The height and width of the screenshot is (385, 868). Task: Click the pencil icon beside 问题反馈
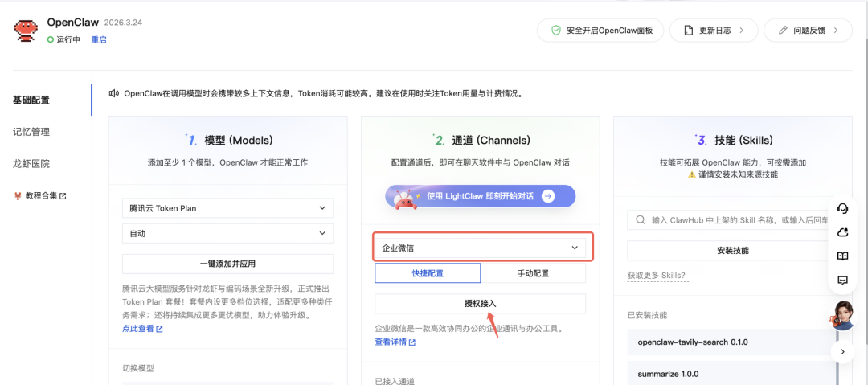[783, 31]
